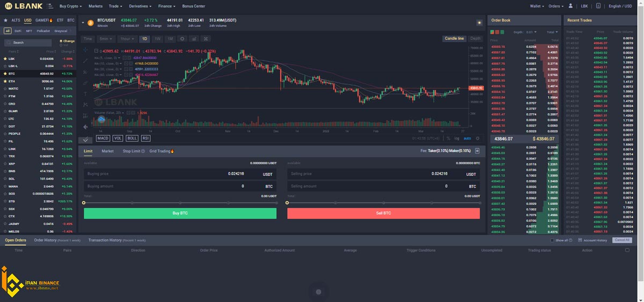Toggle percent scale on the chart
The image size is (644, 302).
[x=449, y=138]
